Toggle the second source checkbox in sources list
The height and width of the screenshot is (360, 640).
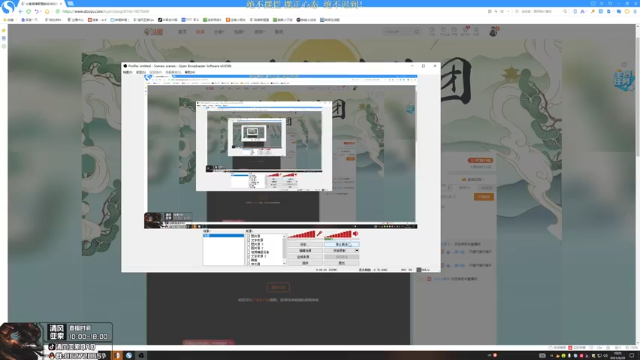[248, 240]
